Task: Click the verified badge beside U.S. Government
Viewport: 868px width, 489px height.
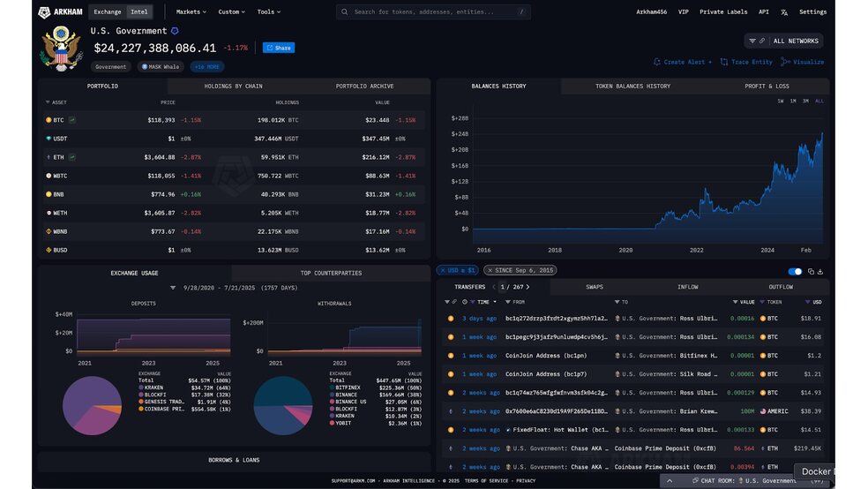Action: (x=175, y=31)
